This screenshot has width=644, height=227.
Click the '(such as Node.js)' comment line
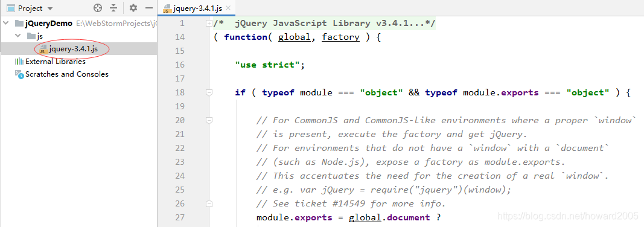(410, 162)
